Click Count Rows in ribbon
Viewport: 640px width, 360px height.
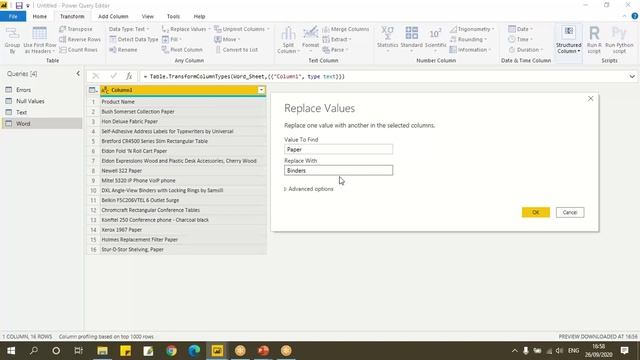(78, 49)
